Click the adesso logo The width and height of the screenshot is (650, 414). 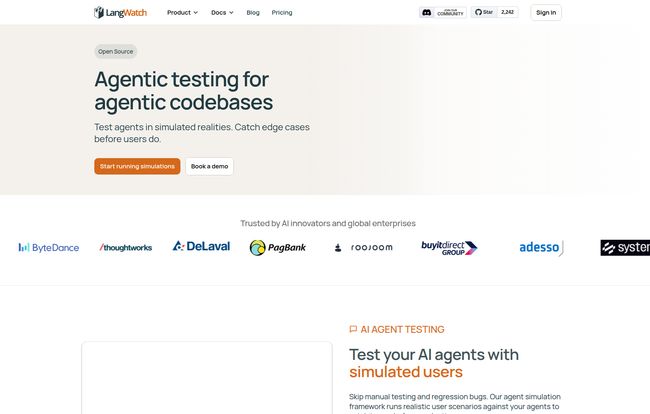click(x=541, y=247)
